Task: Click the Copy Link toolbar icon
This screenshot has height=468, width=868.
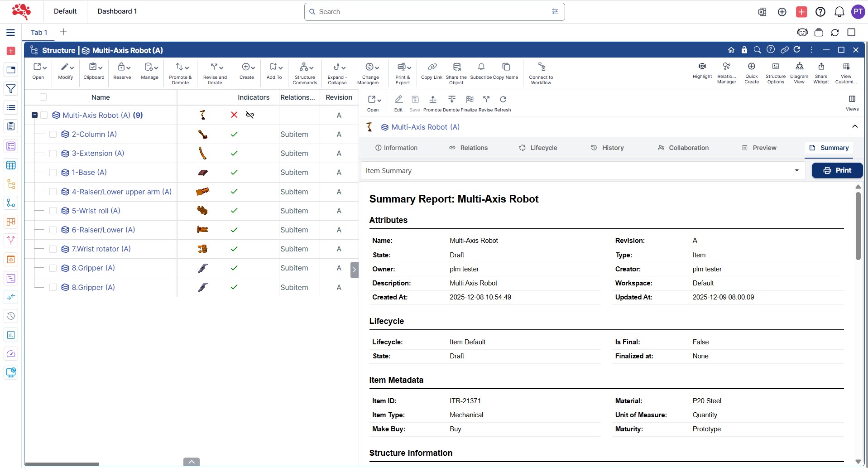Action: [x=432, y=68]
